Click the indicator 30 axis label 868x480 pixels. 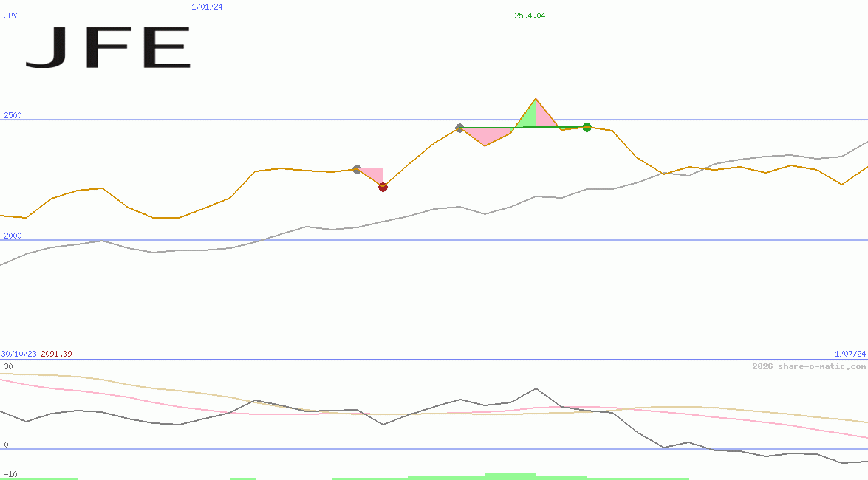pos(8,366)
